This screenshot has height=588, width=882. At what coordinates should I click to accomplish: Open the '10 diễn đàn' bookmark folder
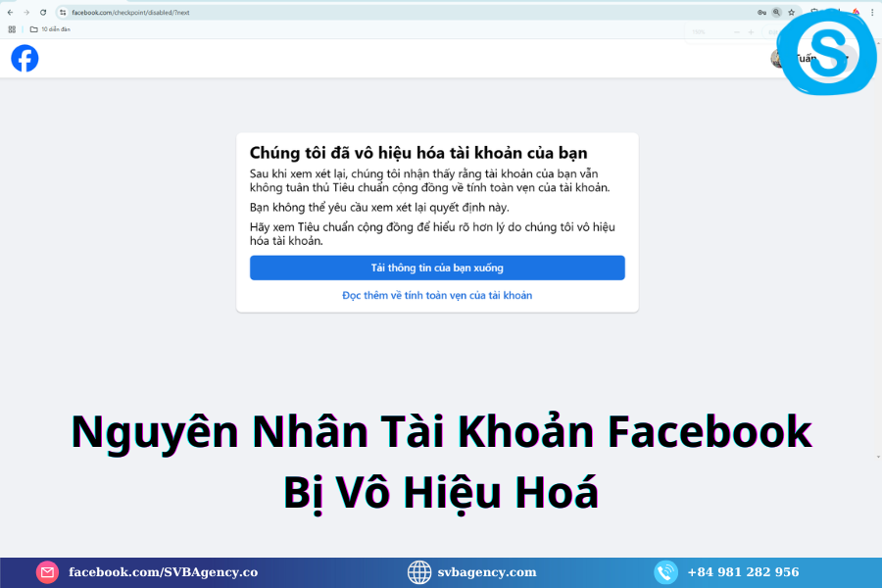pyautogui.click(x=50, y=29)
